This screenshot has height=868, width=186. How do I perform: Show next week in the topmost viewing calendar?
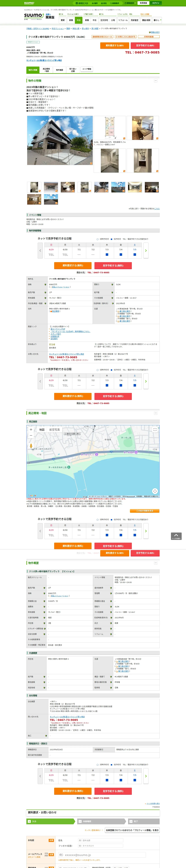(146, 251)
